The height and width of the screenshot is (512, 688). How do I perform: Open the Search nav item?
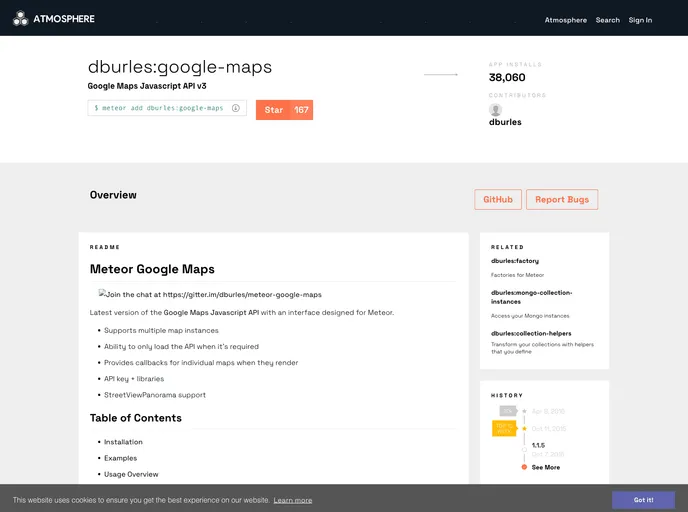click(607, 20)
